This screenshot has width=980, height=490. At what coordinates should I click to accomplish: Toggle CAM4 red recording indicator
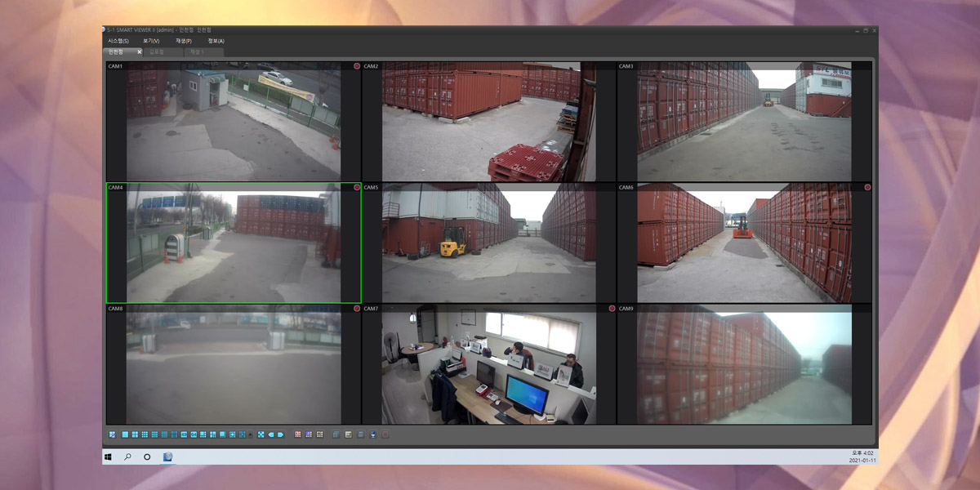pyautogui.click(x=357, y=188)
